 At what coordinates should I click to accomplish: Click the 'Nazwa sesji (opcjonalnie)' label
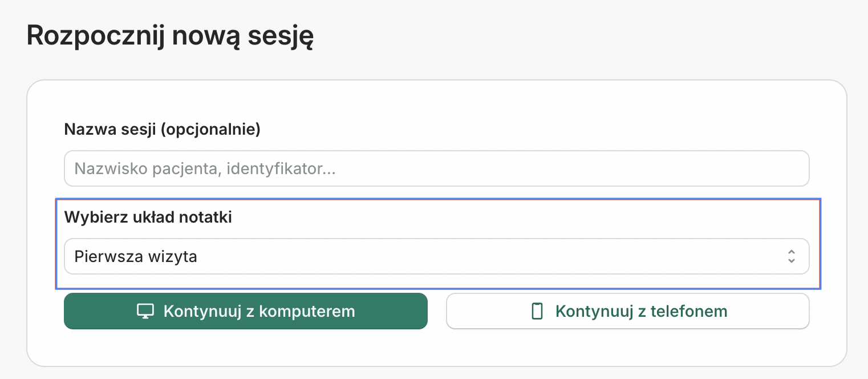pyautogui.click(x=162, y=130)
